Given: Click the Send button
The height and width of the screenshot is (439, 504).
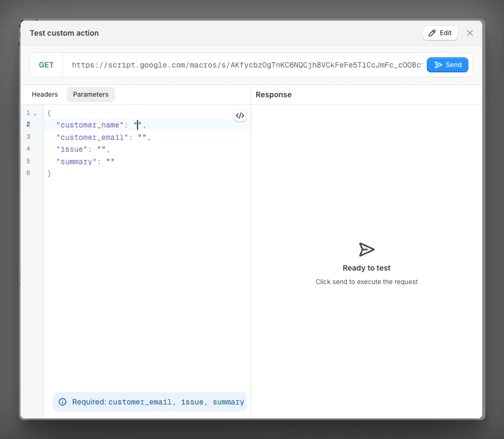Looking at the screenshot, I should coord(447,65).
